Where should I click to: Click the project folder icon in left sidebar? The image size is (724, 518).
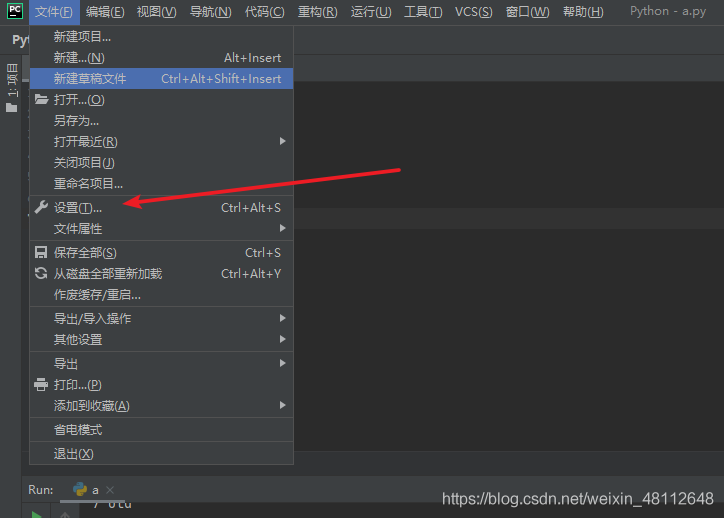pyautogui.click(x=12, y=108)
